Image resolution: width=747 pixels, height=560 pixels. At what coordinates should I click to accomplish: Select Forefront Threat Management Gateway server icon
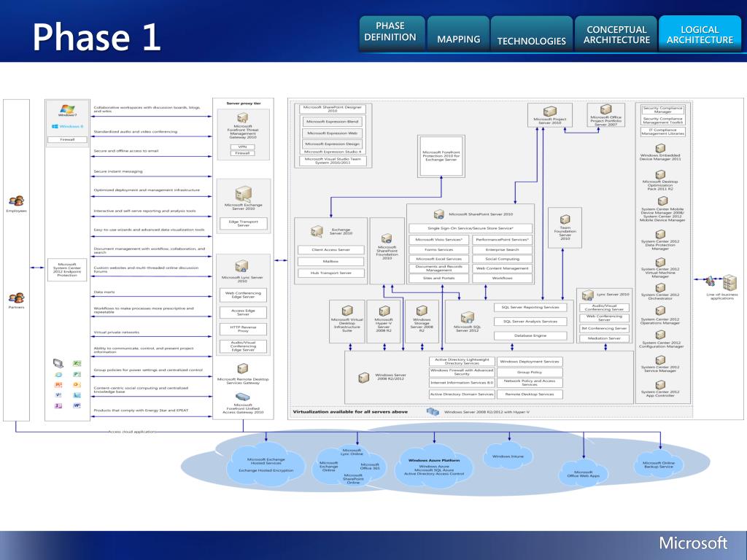(x=242, y=117)
